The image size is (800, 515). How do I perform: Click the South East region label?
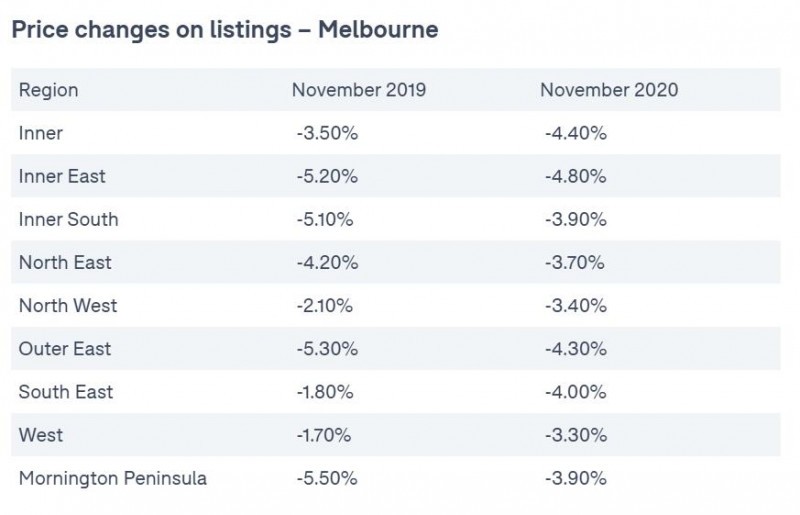[66, 392]
